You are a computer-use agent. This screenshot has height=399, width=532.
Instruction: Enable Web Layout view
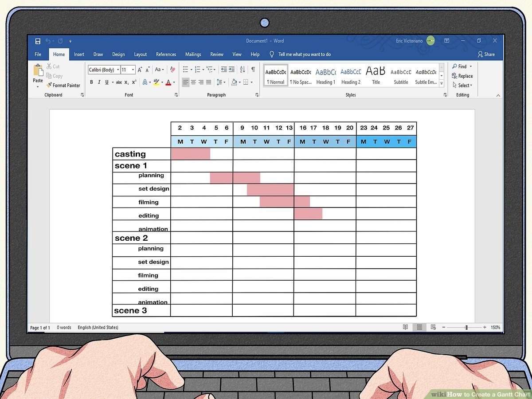point(433,327)
